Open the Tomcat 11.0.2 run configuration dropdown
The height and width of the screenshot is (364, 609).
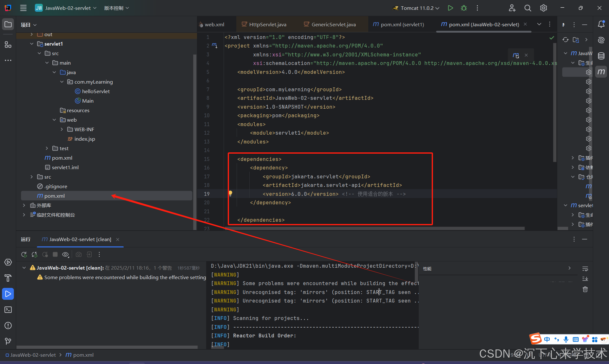pos(417,8)
